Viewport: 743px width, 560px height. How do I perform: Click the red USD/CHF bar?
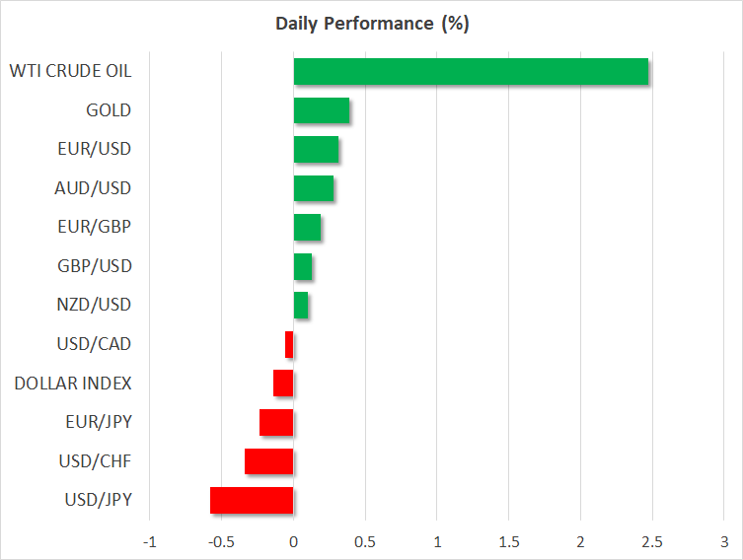[x=268, y=461]
